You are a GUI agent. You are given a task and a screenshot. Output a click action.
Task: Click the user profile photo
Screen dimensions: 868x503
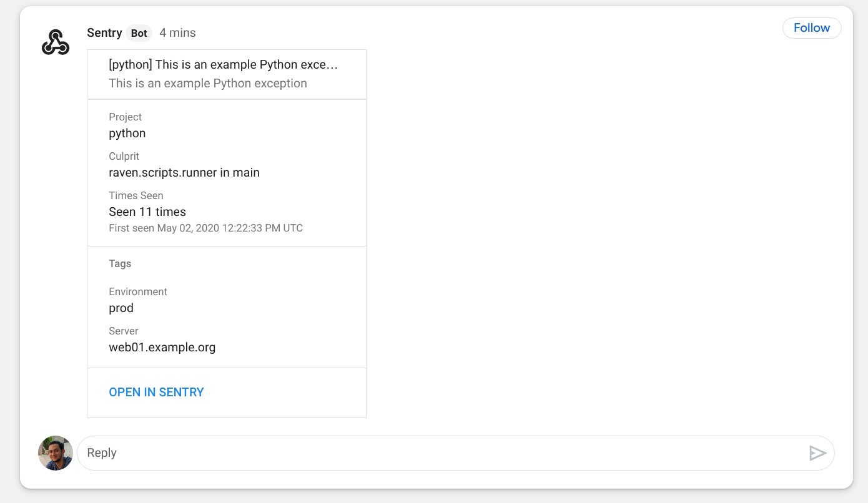coord(56,453)
